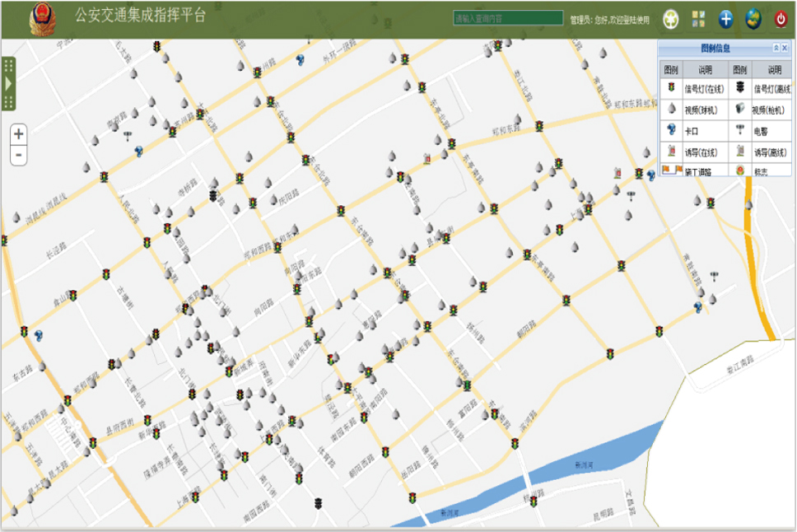The image size is (797, 532).
Task: Focus the search query input field
Action: [x=507, y=18]
